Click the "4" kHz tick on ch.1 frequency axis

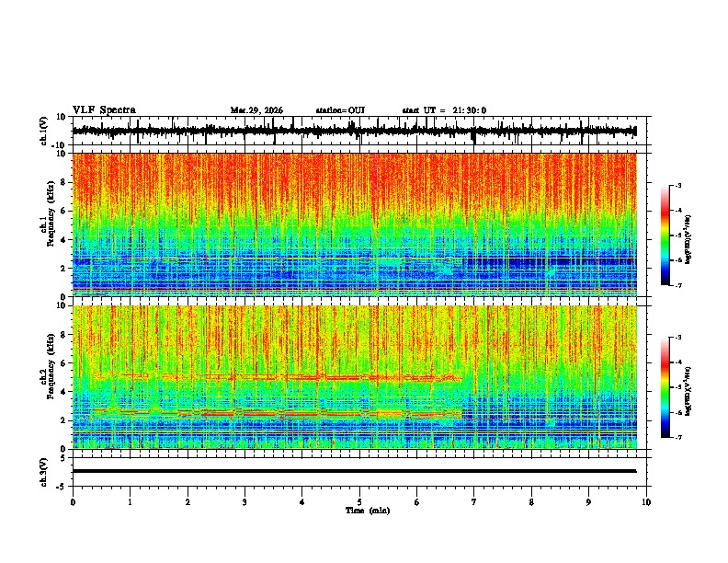pos(64,240)
